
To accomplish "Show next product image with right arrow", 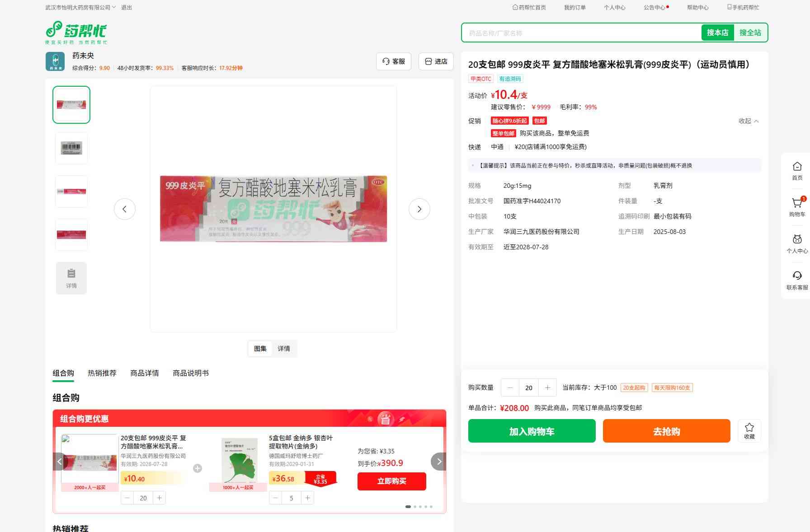I will tap(419, 209).
